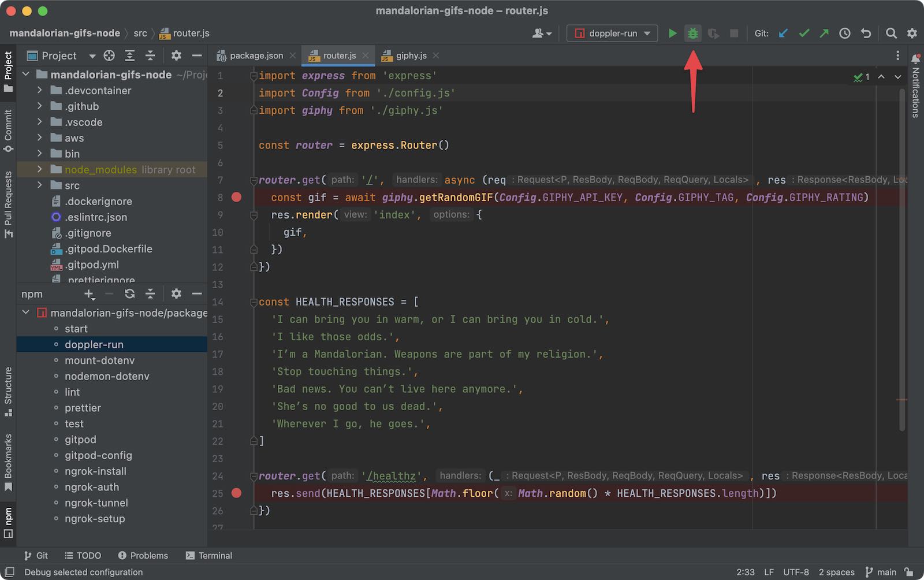Click the editor vertical scrollbar

(902, 259)
